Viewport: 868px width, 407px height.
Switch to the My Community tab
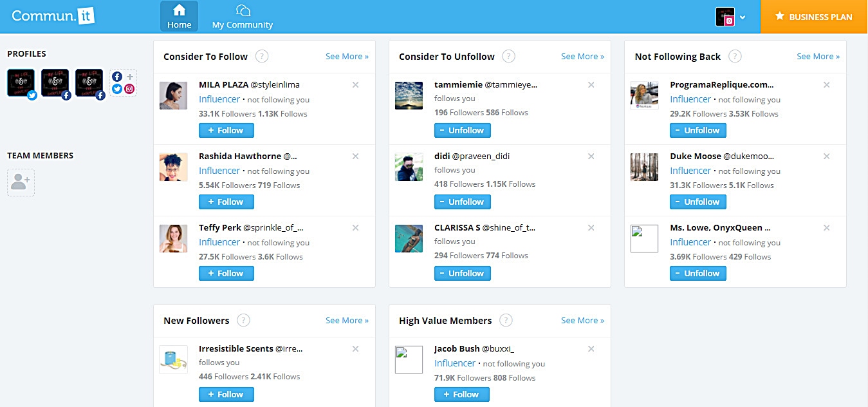click(x=242, y=16)
